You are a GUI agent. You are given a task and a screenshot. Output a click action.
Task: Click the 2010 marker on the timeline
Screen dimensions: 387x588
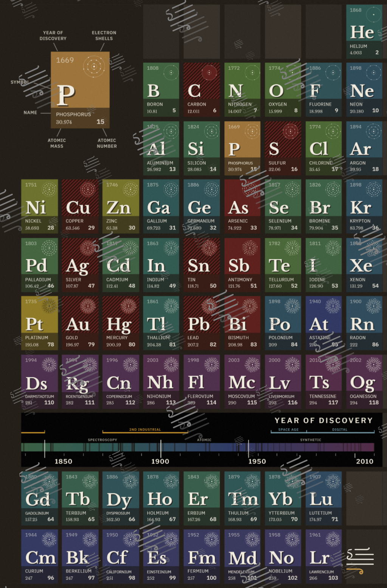point(365,461)
